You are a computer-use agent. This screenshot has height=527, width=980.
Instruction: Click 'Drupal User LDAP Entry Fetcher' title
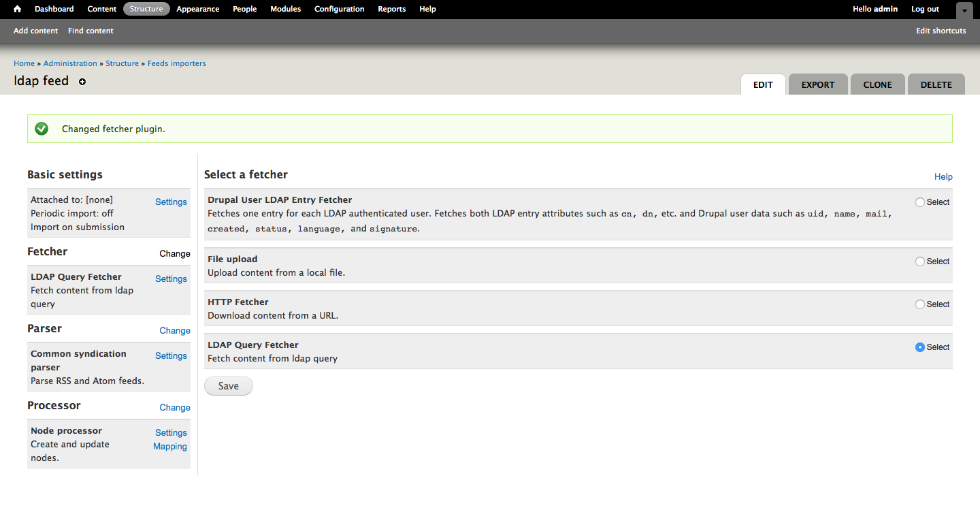[280, 200]
